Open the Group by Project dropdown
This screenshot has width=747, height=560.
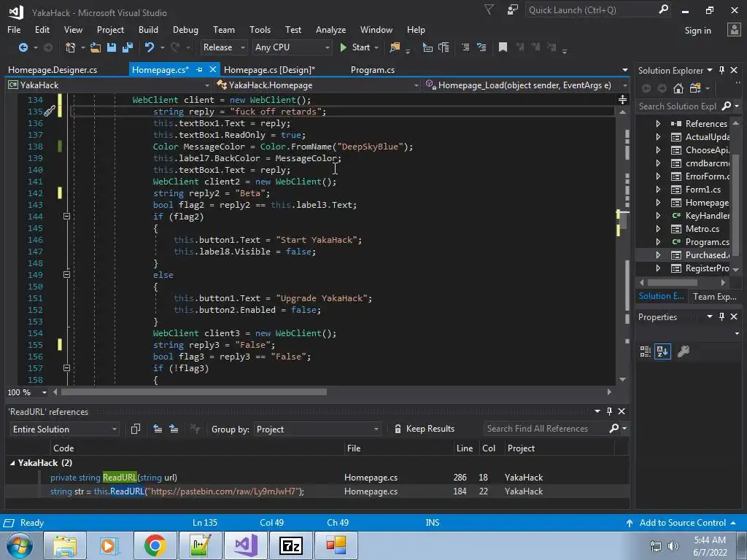(x=317, y=429)
